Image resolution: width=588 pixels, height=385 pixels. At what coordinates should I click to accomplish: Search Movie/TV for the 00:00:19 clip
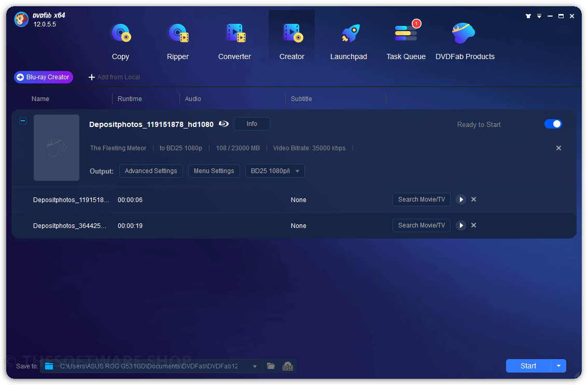pyautogui.click(x=422, y=225)
